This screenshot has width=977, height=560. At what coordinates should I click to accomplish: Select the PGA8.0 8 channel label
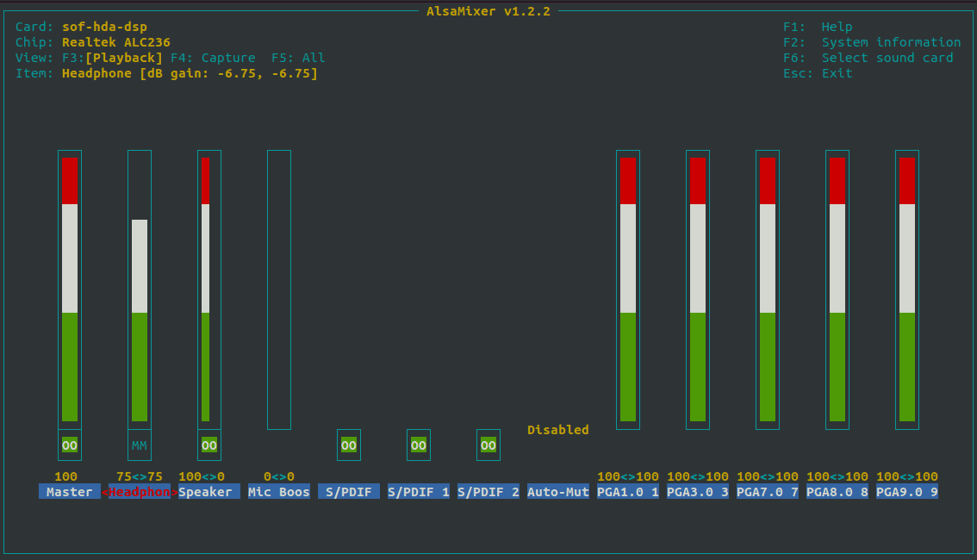(x=837, y=491)
